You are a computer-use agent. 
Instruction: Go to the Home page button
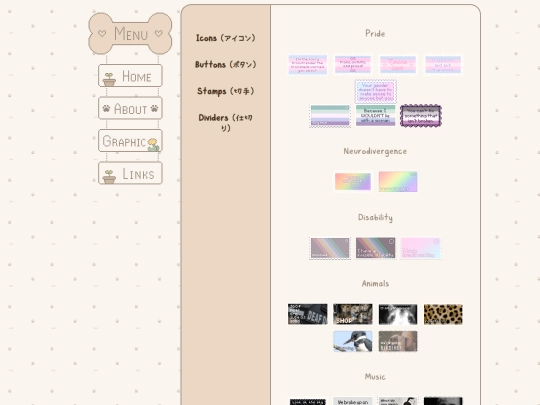click(x=130, y=75)
